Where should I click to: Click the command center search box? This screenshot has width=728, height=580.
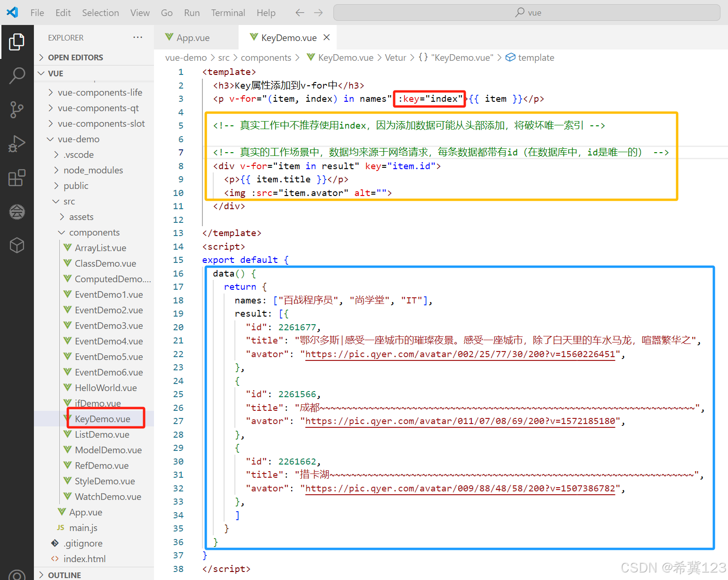(526, 13)
